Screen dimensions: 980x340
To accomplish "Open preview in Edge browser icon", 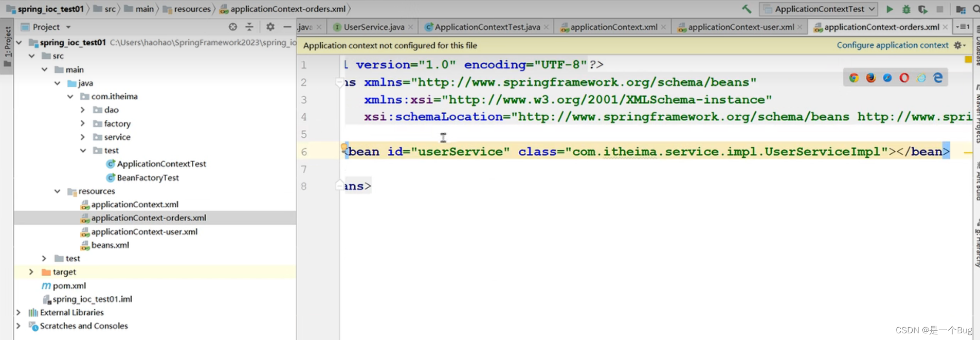I will [x=938, y=78].
